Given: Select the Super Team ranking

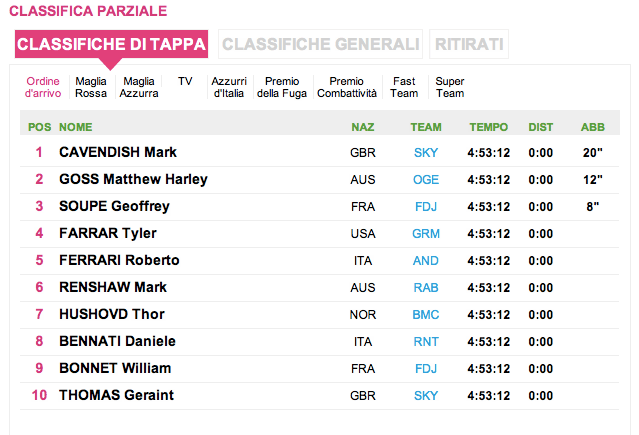Looking at the screenshot, I should coord(450,87).
